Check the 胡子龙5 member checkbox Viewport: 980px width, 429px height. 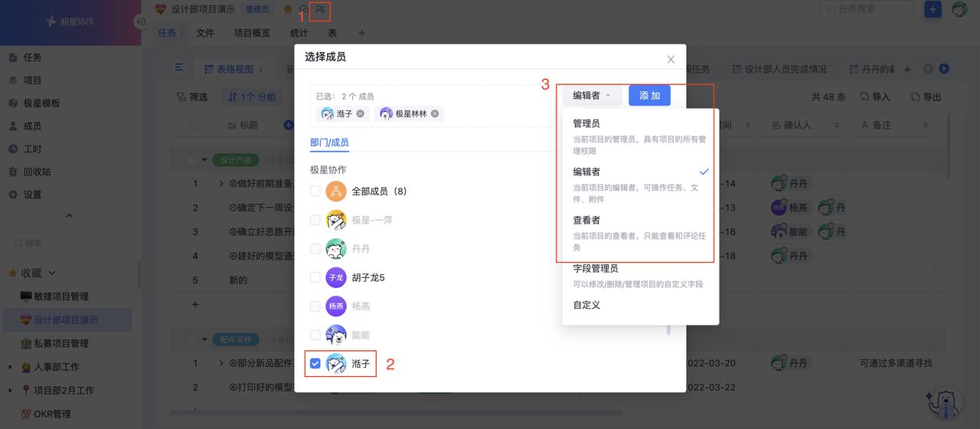coord(315,277)
